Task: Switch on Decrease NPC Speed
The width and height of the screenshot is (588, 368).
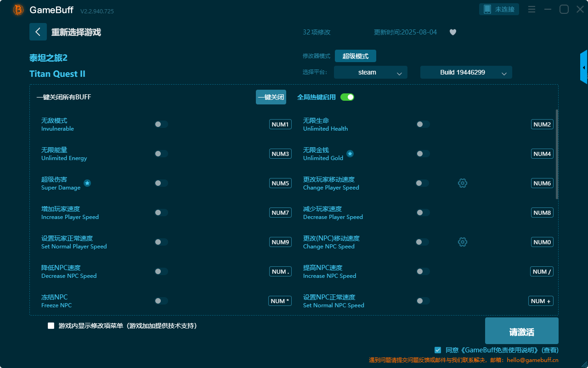Action: coord(161,271)
